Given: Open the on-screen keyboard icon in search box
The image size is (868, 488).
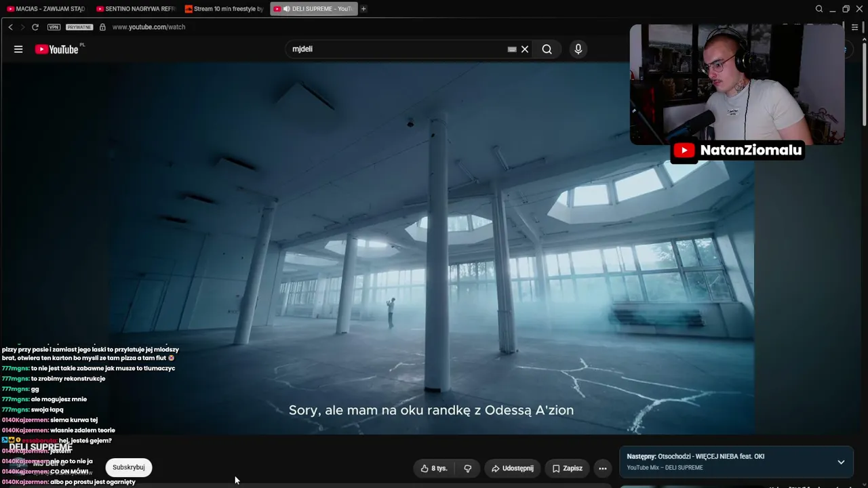Looking at the screenshot, I should (x=512, y=49).
